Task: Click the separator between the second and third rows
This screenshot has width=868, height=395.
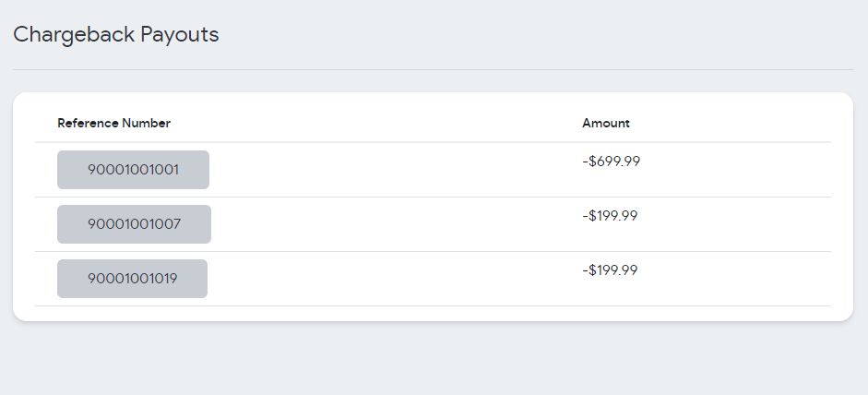Action: coord(433,251)
